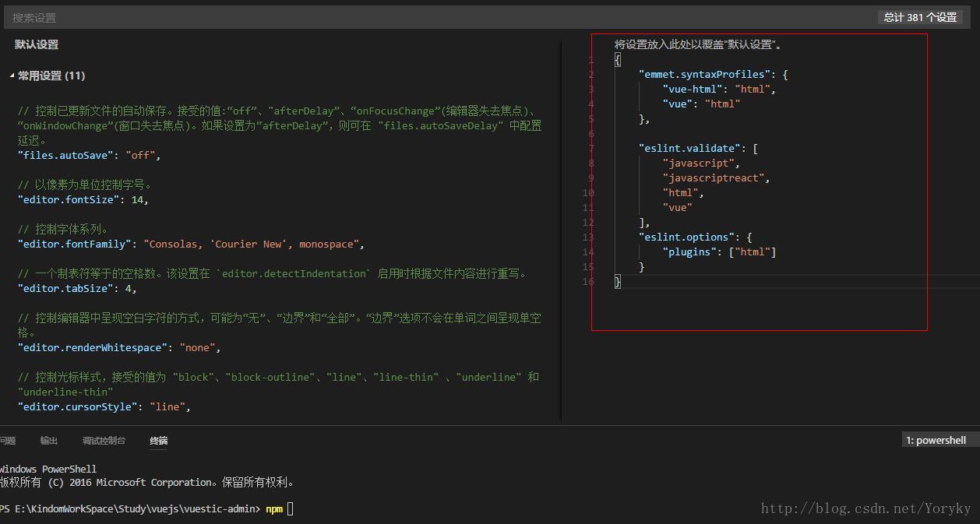Switch to the 输出 panel tab
Image resolution: width=980 pixels, height=524 pixels.
[49, 441]
